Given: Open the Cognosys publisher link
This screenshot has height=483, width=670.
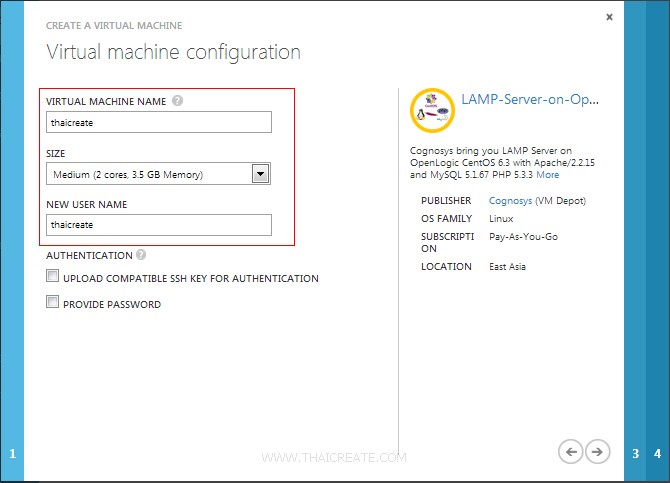Looking at the screenshot, I should pos(510,200).
